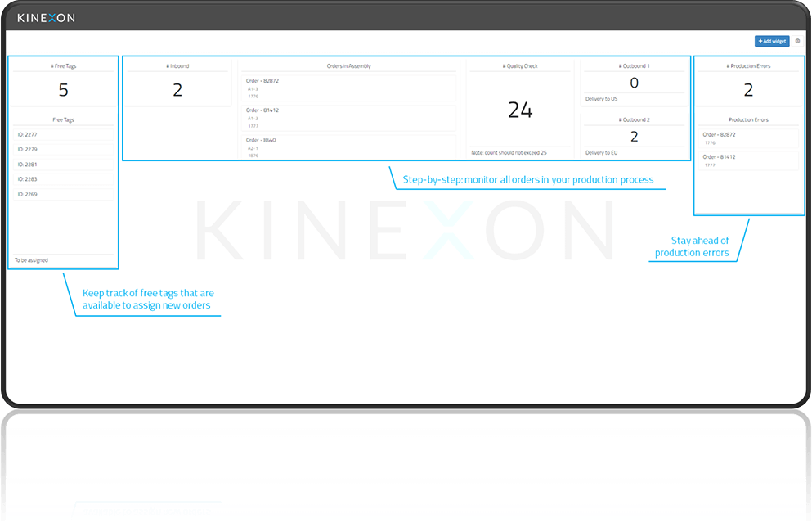The image size is (812, 523).
Task: Open the # Production Errors widget header
Action: 748,66
